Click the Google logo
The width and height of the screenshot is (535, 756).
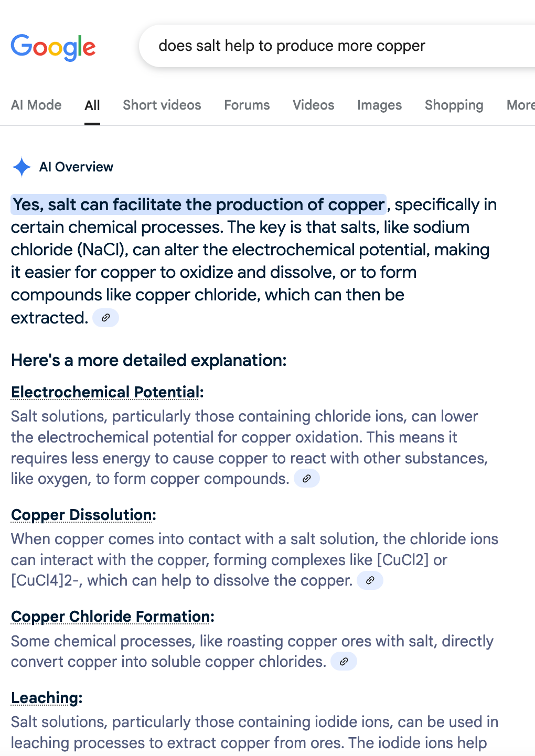(x=53, y=47)
